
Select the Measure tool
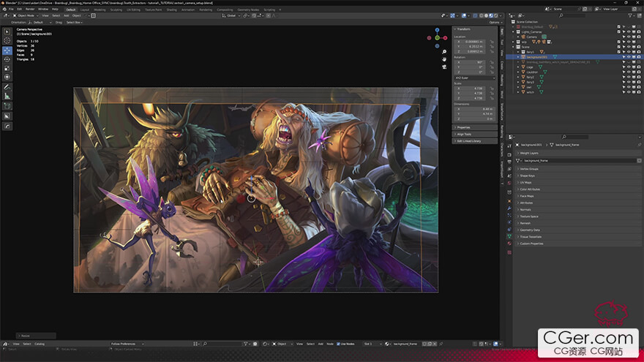point(7,96)
